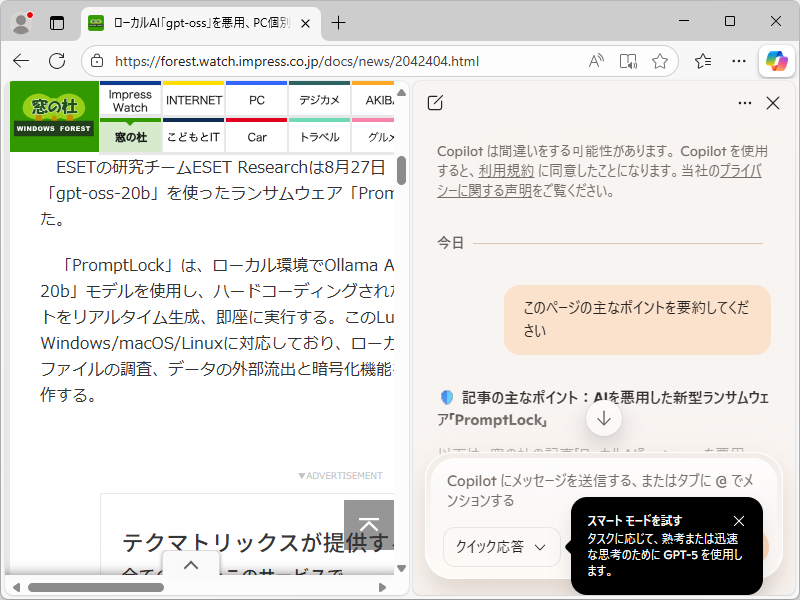Close the Copilot side panel
800x600 pixels.
pos(773,103)
